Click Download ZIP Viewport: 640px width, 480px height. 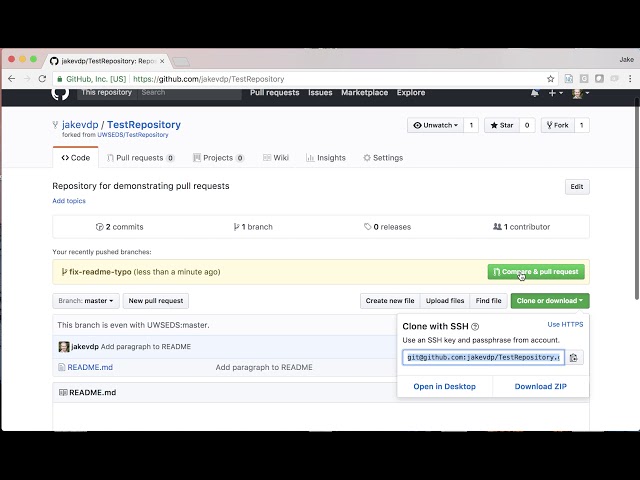tap(540, 387)
